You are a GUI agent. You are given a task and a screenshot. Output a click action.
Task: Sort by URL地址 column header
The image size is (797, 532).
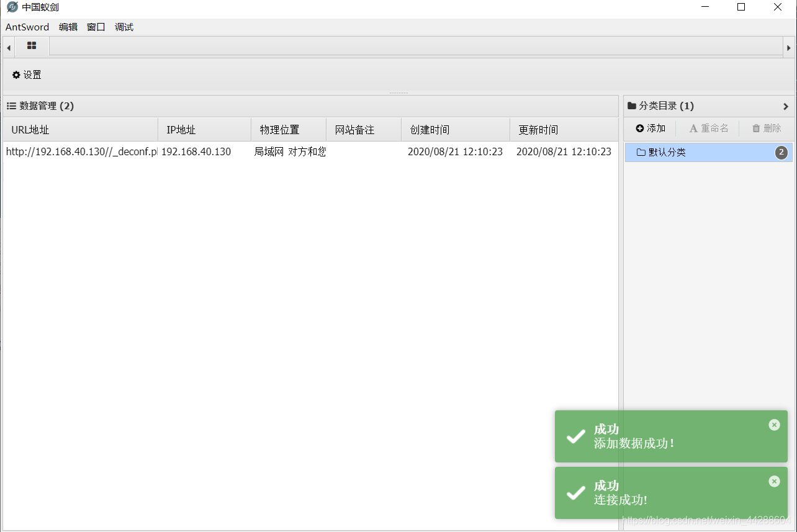81,130
